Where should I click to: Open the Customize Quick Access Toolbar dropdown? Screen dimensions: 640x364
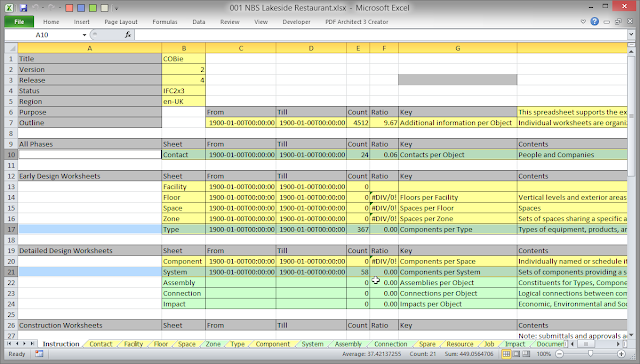(116, 8)
